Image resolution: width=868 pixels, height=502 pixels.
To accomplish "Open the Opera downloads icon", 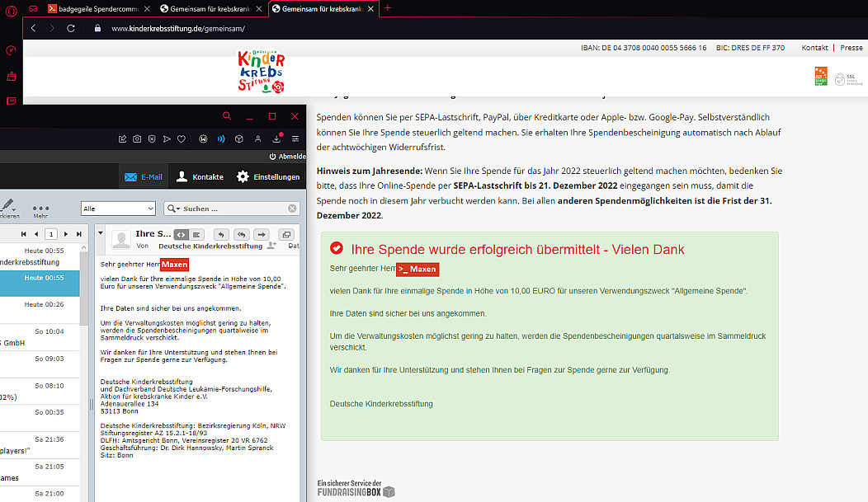I will point(276,138).
